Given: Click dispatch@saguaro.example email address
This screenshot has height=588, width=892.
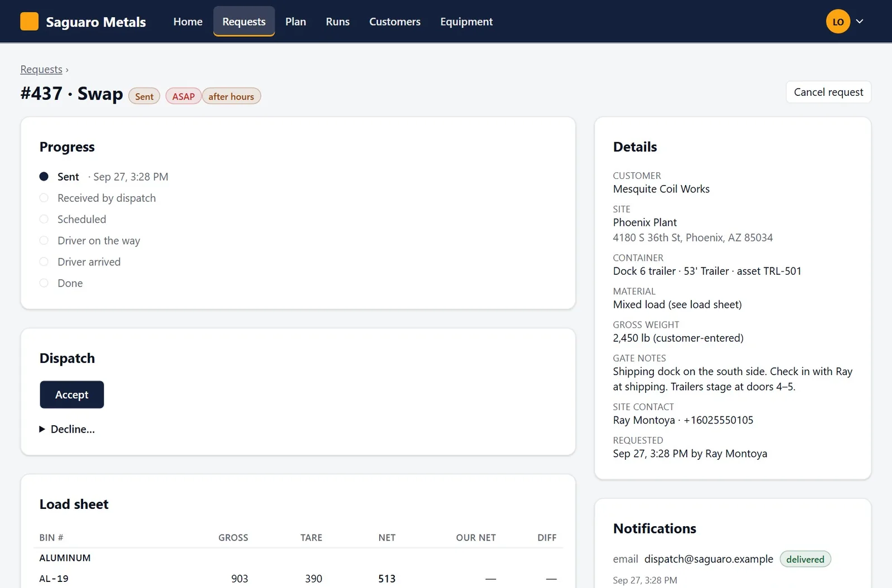Looking at the screenshot, I should point(709,559).
